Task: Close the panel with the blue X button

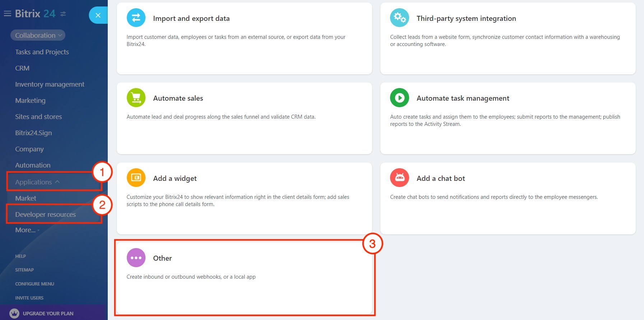Action: pyautogui.click(x=98, y=15)
